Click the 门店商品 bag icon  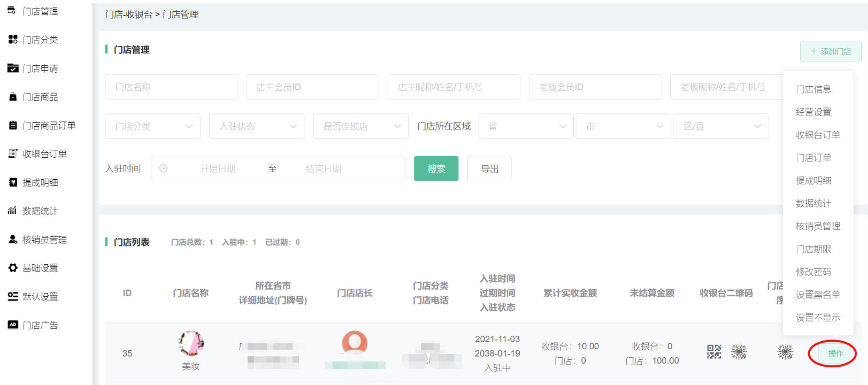click(x=13, y=97)
